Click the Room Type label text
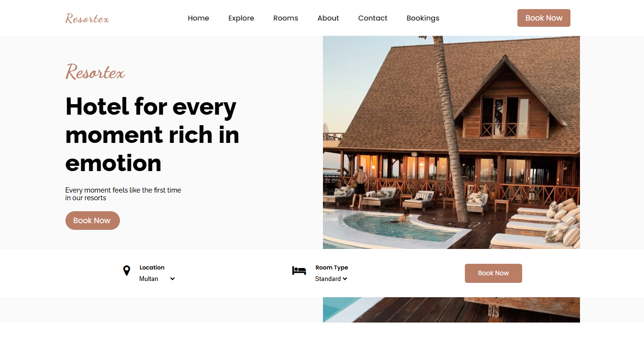Screen dimensions: 644x345 click(x=332, y=268)
